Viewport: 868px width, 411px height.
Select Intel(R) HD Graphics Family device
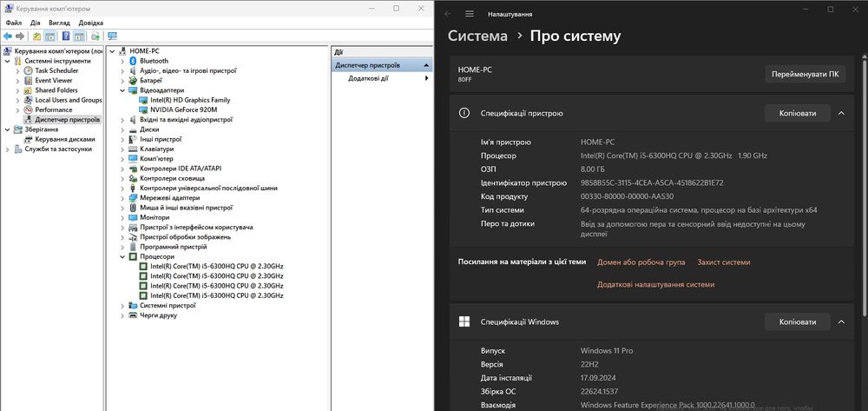(190, 100)
